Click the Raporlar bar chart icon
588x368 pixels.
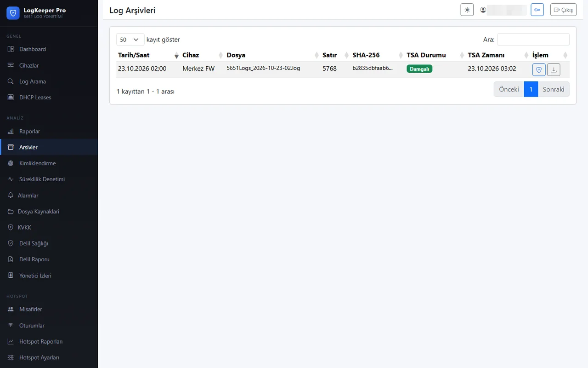(11, 132)
